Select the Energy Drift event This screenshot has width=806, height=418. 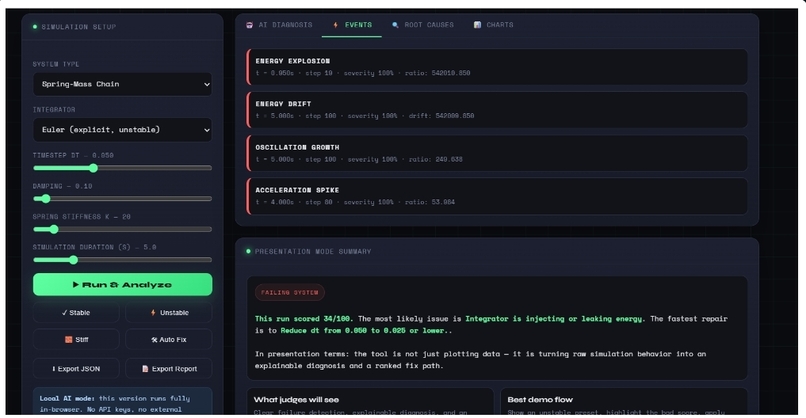(x=497, y=110)
